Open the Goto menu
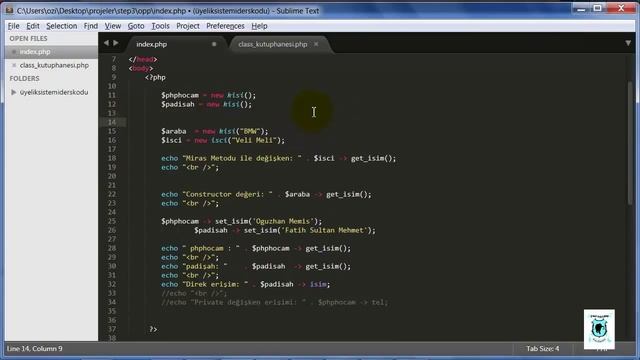The image size is (640, 360). pyautogui.click(x=136, y=26)
